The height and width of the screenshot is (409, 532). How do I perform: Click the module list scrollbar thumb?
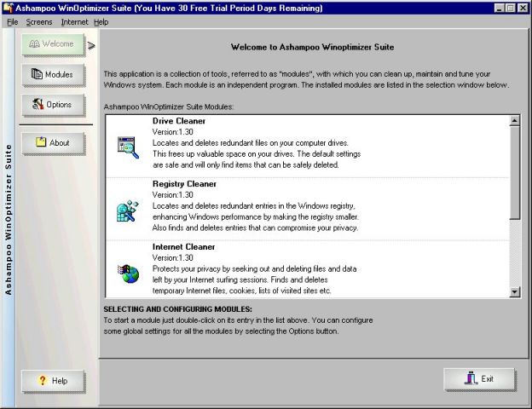[x=515, y=172]
